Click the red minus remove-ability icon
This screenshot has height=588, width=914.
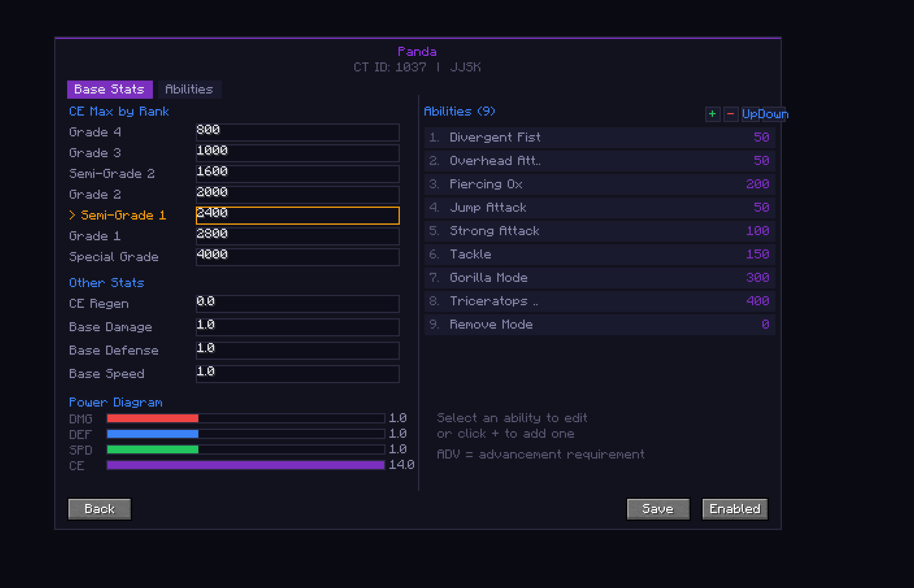pyautogui.click(x=731, y=114)
